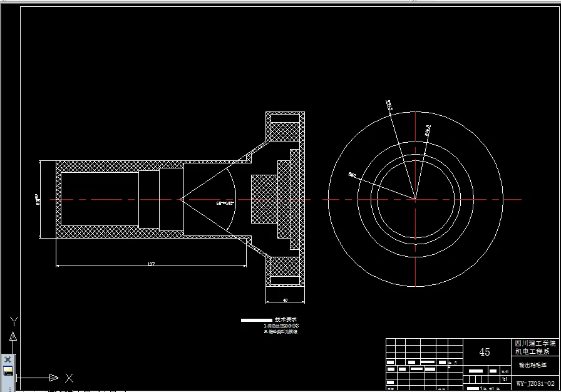Click the cross-shaped icon on the docked palette

(x=8, y=359)
